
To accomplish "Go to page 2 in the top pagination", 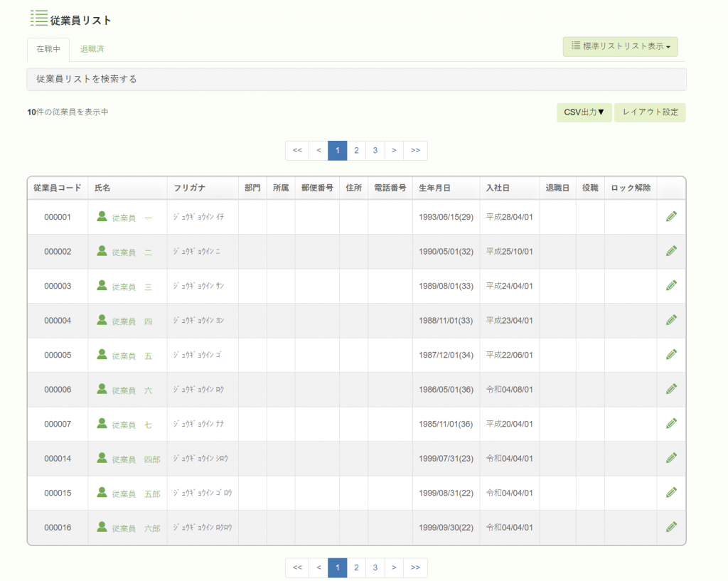I will (x=356, y=151).
